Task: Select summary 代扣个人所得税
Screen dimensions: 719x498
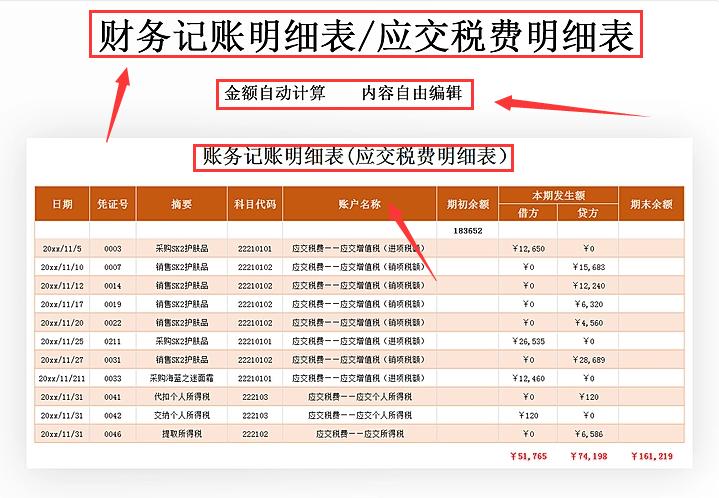Action: 182,397
